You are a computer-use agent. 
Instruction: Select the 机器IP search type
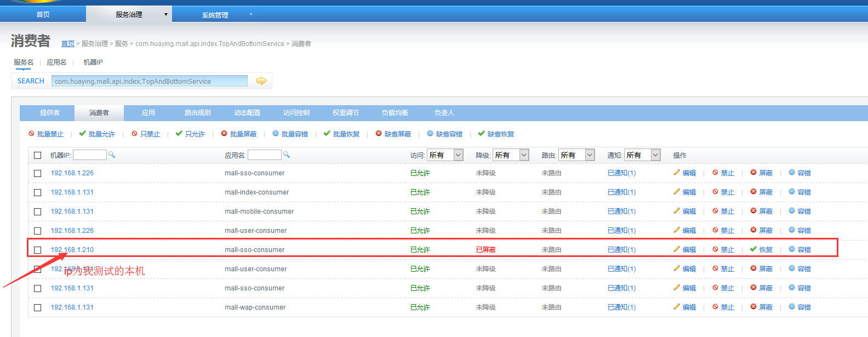93,62
